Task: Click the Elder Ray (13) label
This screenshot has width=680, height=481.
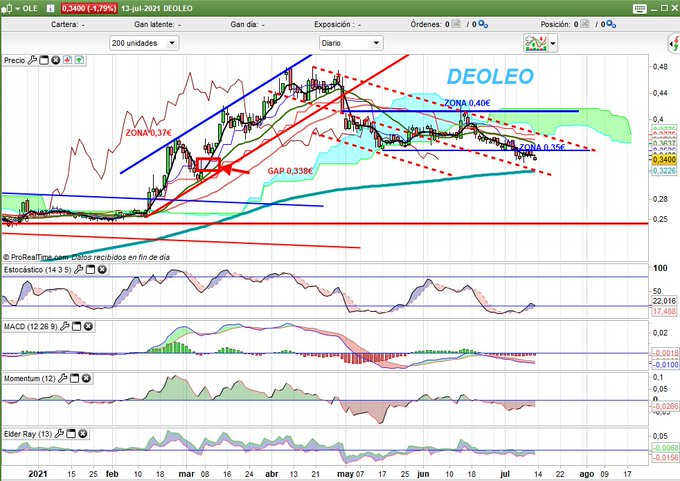Action: pyautogui.click(x=28, y=433)
